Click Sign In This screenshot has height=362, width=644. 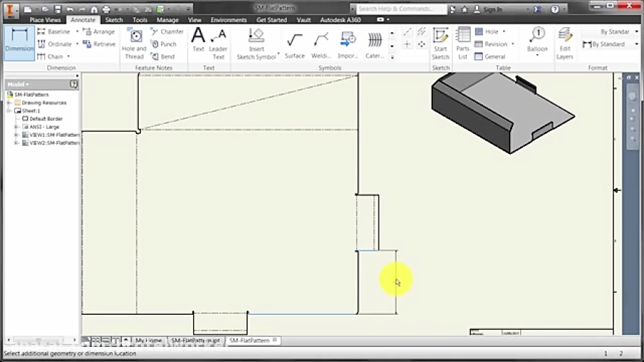pos(492,9)
